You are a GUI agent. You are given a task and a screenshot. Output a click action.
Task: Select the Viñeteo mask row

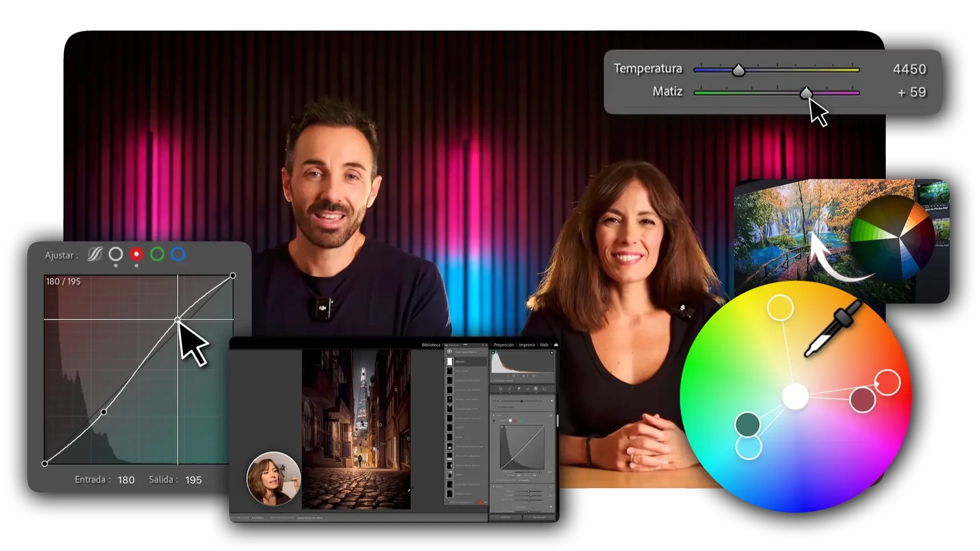[x=466, y=475]
